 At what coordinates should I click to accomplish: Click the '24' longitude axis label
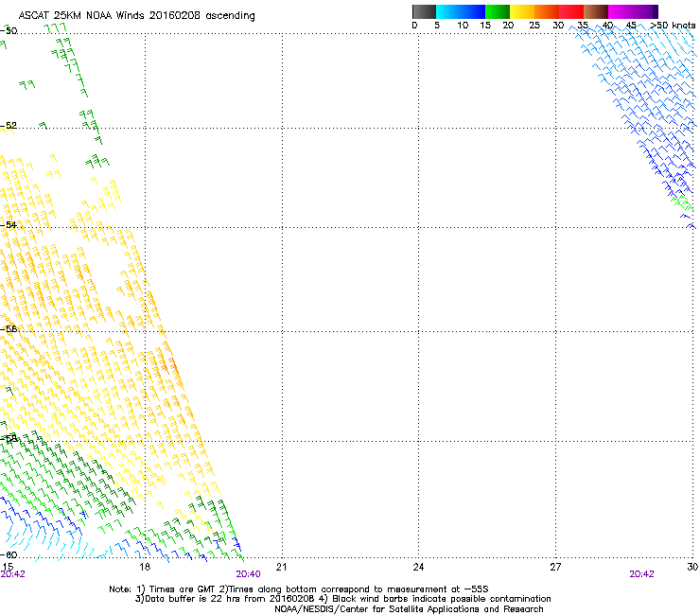tap(418, 567)
